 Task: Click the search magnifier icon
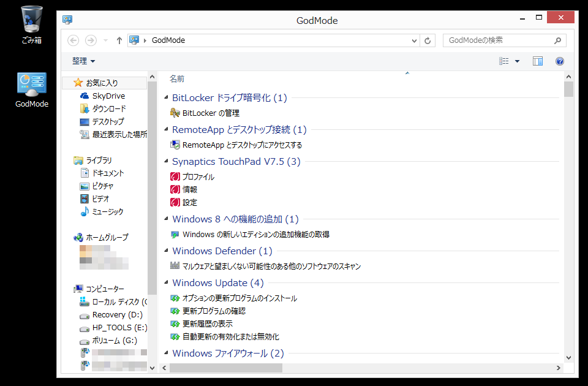[x=557, y=40]
